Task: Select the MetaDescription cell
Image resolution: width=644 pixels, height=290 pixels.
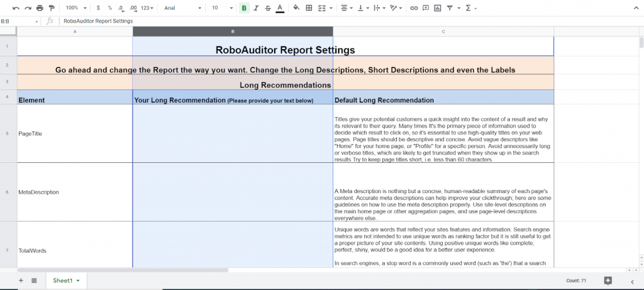Action: tap(75, 192)
